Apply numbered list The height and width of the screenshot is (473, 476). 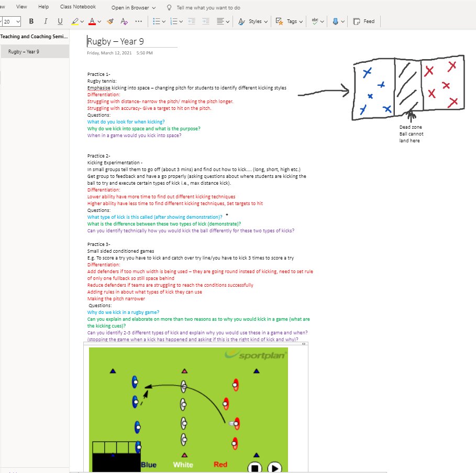(x=174, y=21)
